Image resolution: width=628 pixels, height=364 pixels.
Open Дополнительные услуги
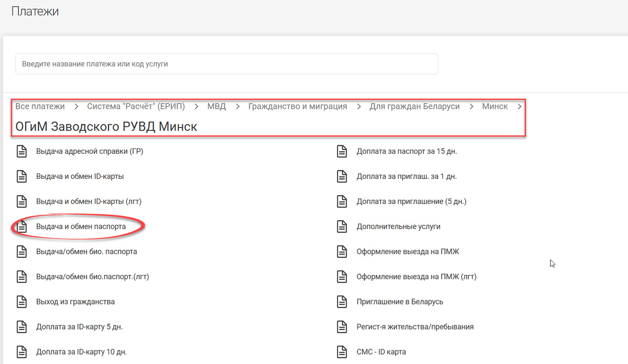point(399,226)
